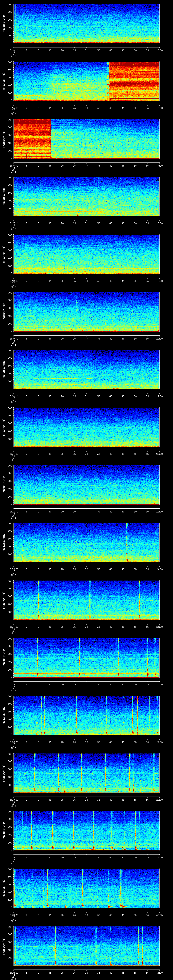Inspect the spectrogram panel starting at 3:27:00

(x=86, y=773)
